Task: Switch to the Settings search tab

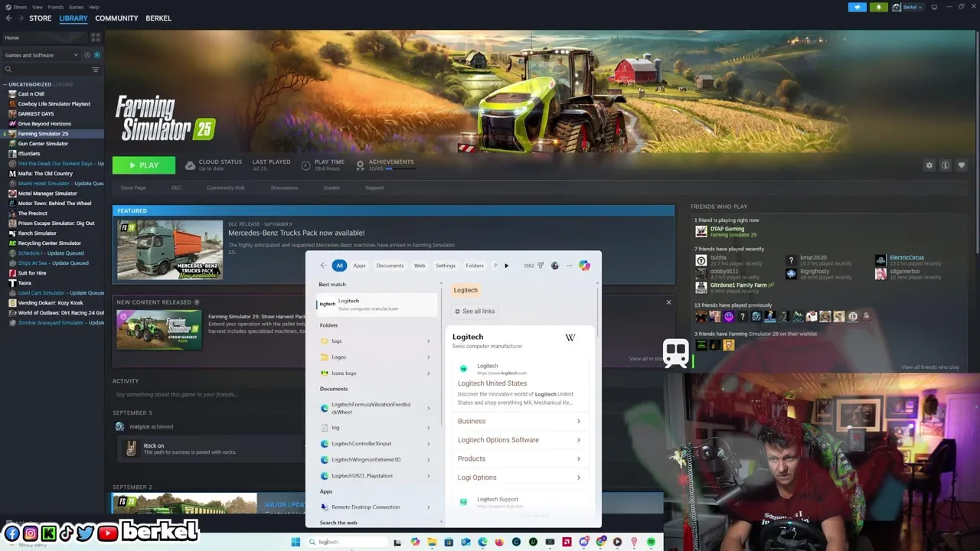Action: click(445, 266)
